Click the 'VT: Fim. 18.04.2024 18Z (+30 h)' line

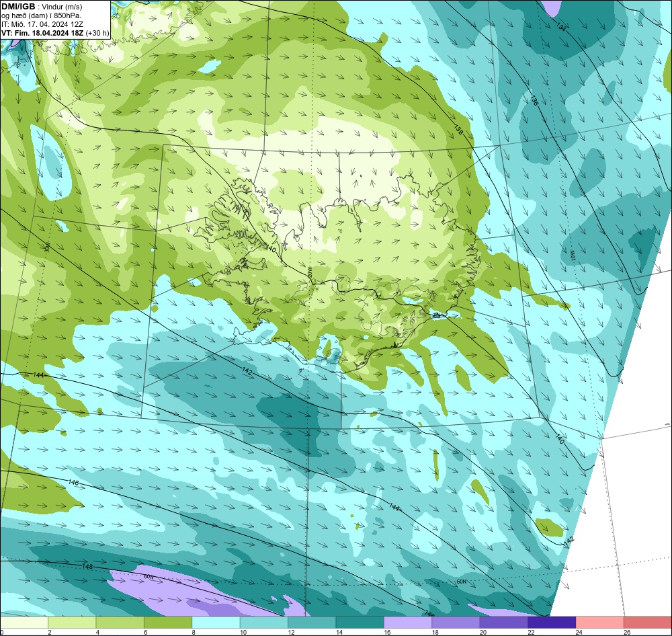[55, 33]
